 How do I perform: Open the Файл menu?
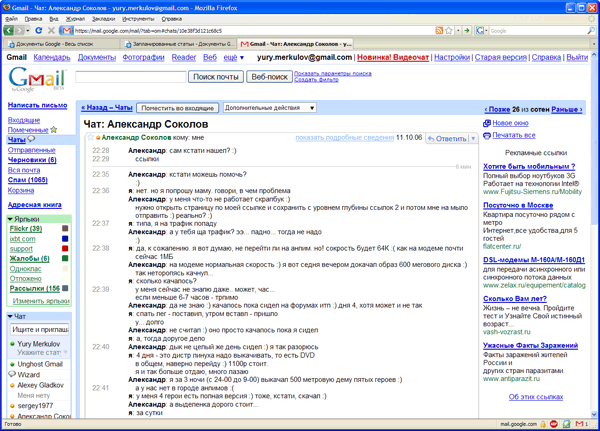pyautogui.click(x=11, y=19)
